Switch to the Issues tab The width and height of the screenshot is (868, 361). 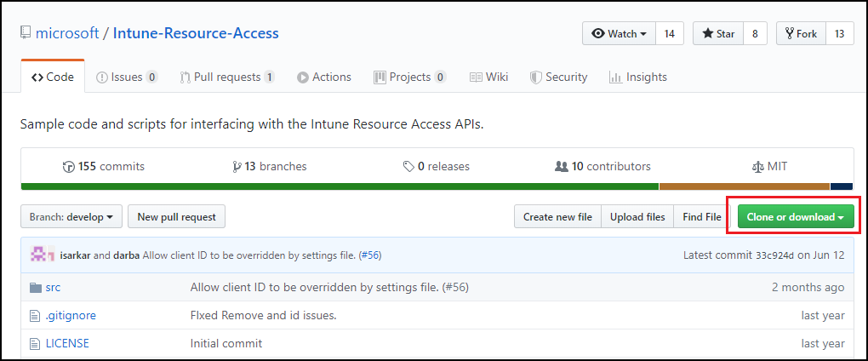126,77
